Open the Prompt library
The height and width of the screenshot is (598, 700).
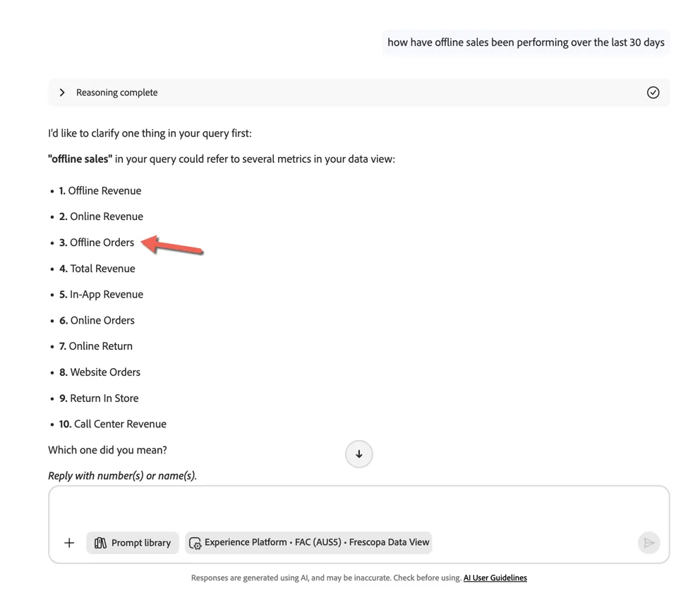(133, 543)
